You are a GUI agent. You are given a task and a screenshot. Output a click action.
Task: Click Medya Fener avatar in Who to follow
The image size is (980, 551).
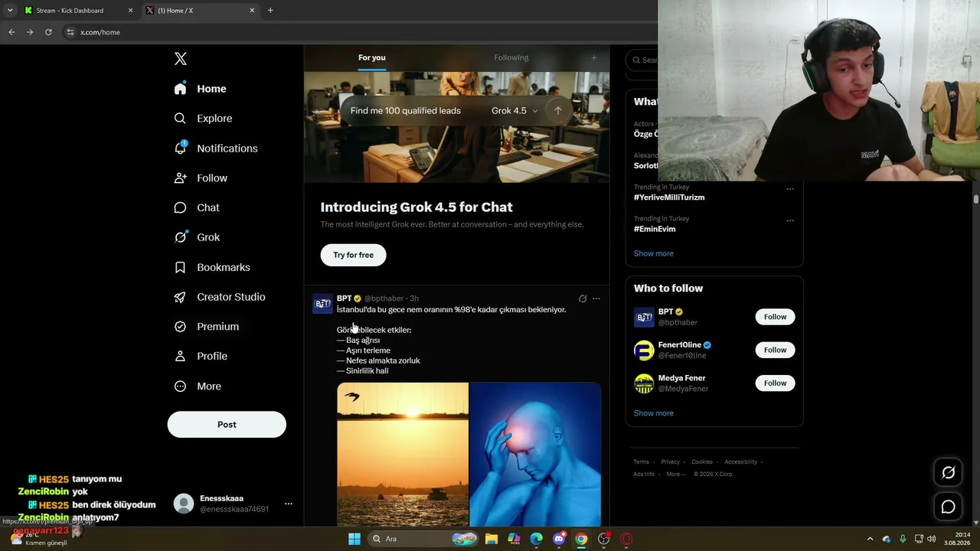[x=644, y=383]
